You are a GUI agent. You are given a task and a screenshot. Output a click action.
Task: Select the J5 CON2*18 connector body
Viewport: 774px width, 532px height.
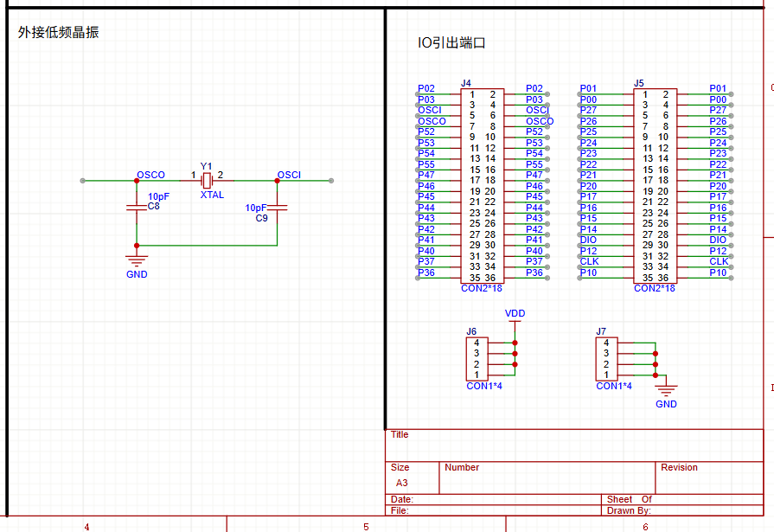click(x=655, y=186)
